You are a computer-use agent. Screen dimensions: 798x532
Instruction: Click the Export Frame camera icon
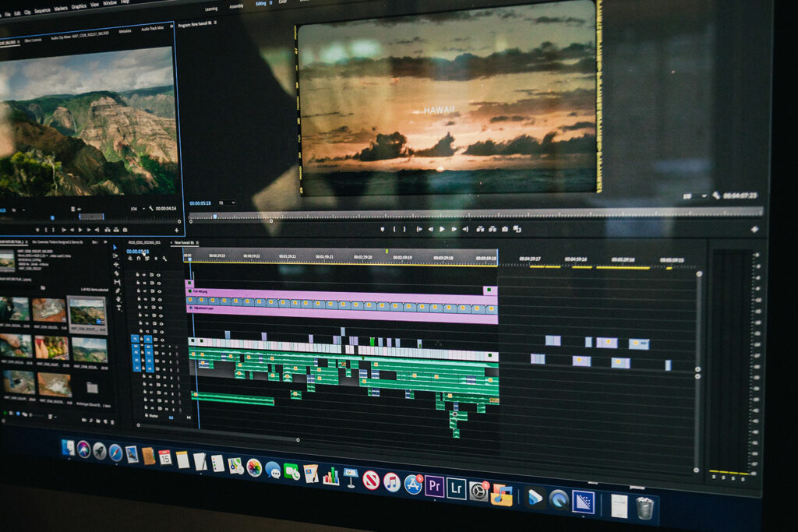point(503,230)
